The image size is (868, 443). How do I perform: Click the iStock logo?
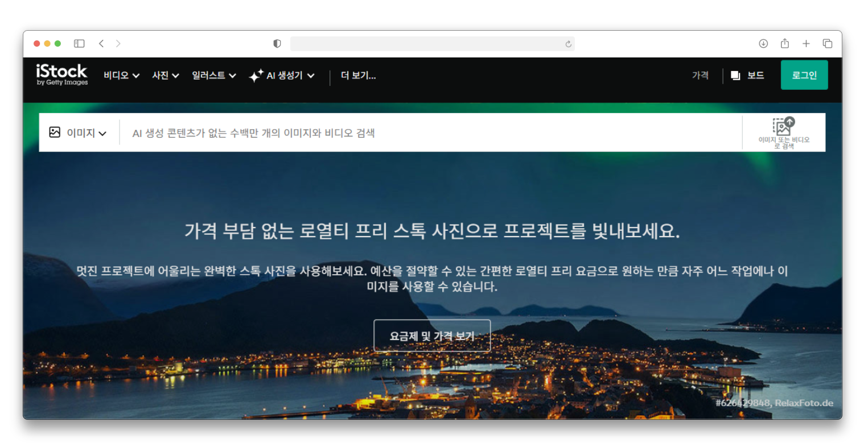coord(60,74)
